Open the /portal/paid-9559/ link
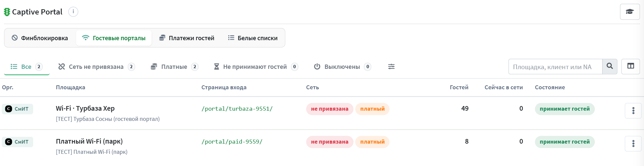This screenshot has width=644, height=166. click(232, 142)
